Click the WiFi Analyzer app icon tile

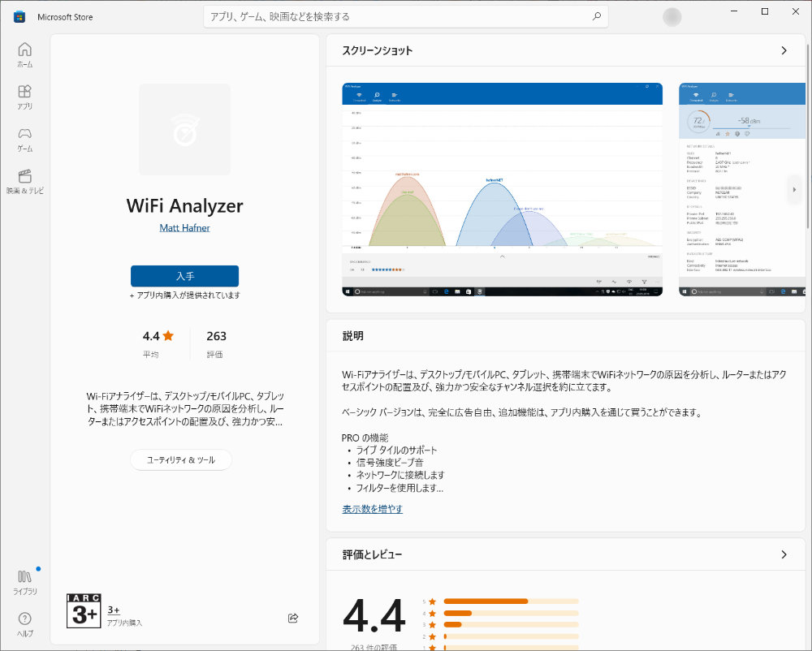click(185, 129)
